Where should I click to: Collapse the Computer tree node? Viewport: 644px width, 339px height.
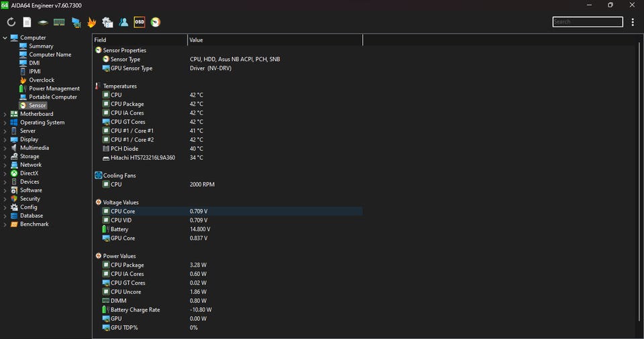[5, 38]
